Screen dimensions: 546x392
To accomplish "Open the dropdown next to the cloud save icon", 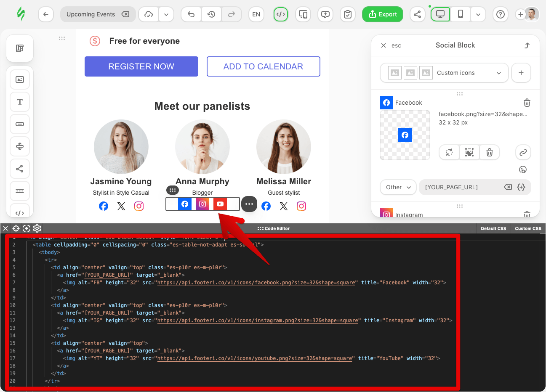I will coord(166,14).
